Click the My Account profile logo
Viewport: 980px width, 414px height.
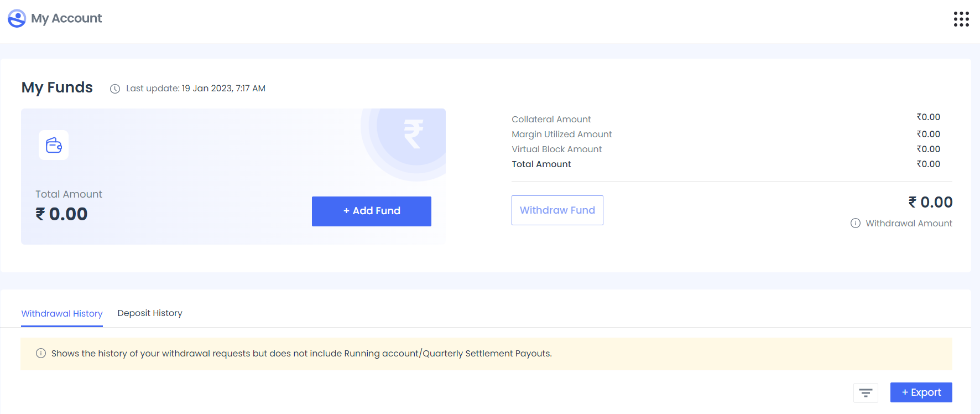pos(17,18)
